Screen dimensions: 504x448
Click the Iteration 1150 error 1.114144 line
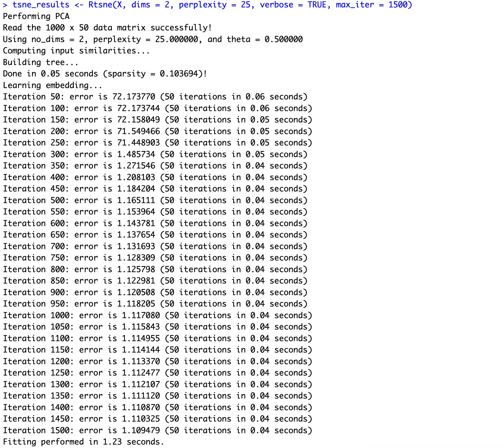158,350
